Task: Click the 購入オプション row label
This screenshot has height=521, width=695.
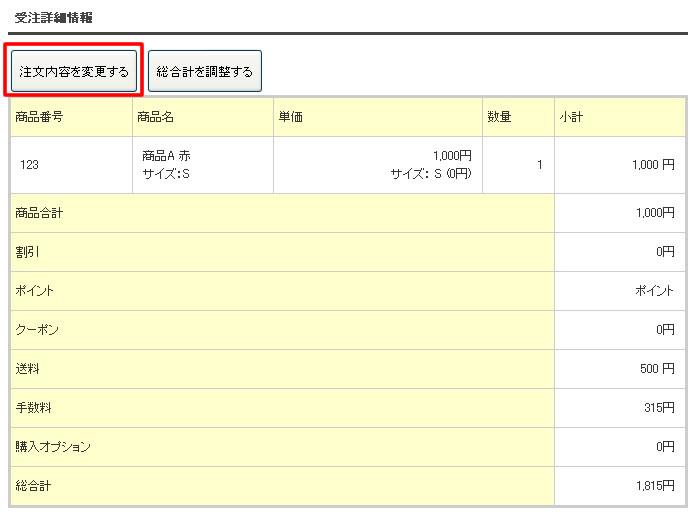Action: (53, 447)
